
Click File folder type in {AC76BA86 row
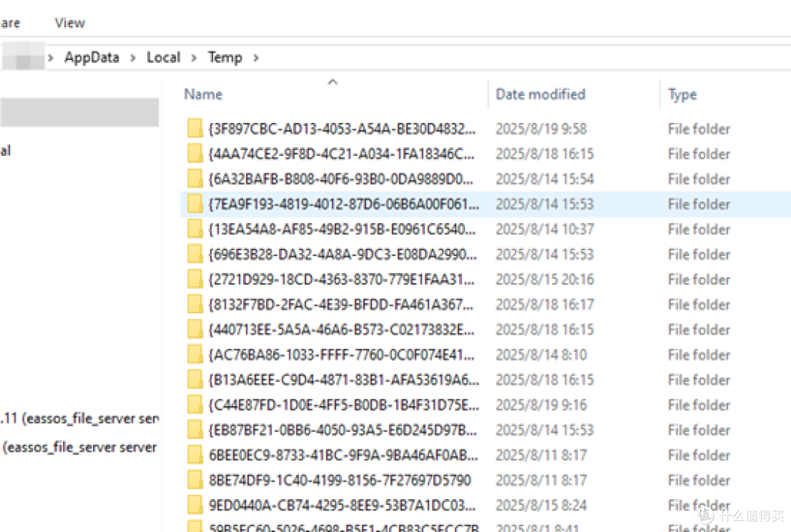click(699, 355)
